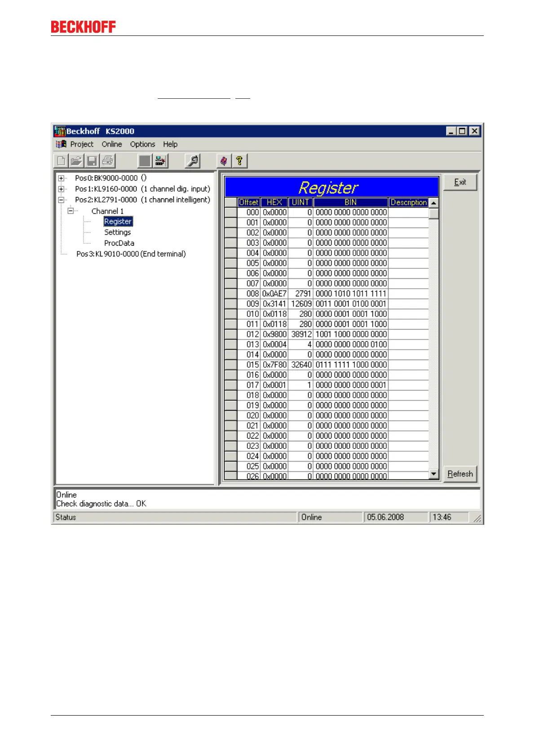Screen dimensions: 535x756
Task: Click the Print toolbar icon
Action: (x=108, y=161)
